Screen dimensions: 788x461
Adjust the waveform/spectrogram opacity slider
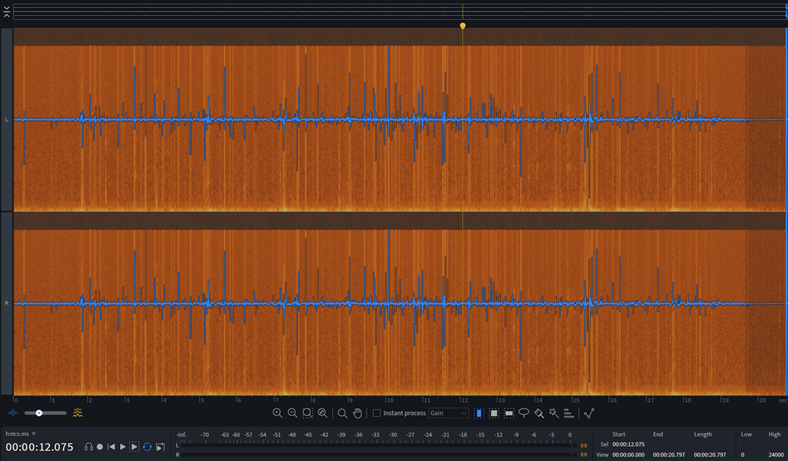pos(40,413)
